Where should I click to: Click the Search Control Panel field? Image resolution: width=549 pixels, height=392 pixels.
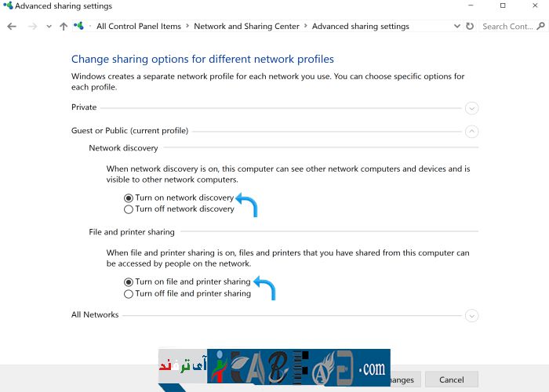coord(510,26)
